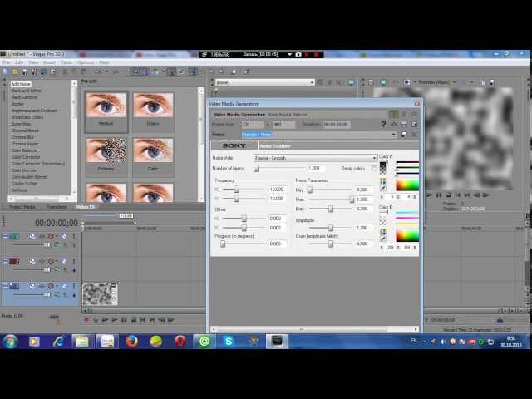Solo video track 3
532x399 pixels.
(x=74, y=286)
